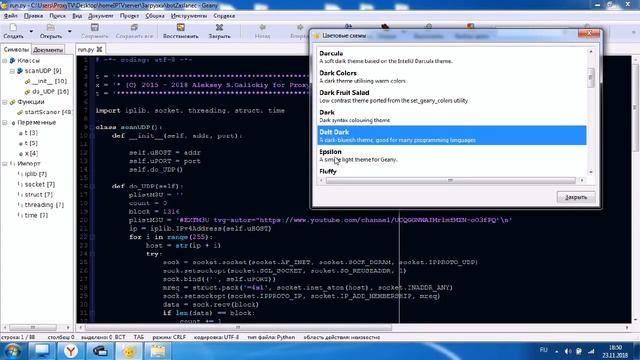
Task: Switch to the Документы sidebar tab
Action: click(x=48, y=50)
